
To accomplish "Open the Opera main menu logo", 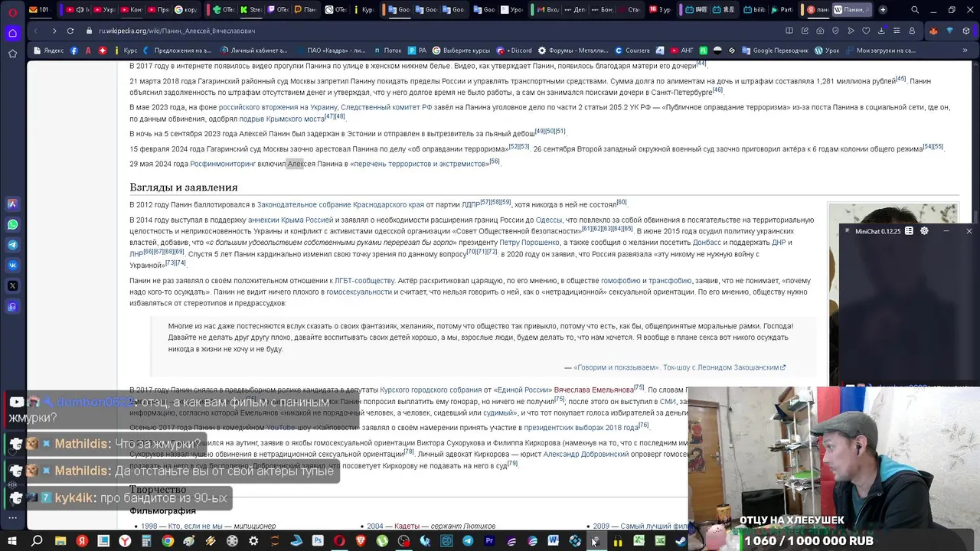I will click(x=12, y=11).
